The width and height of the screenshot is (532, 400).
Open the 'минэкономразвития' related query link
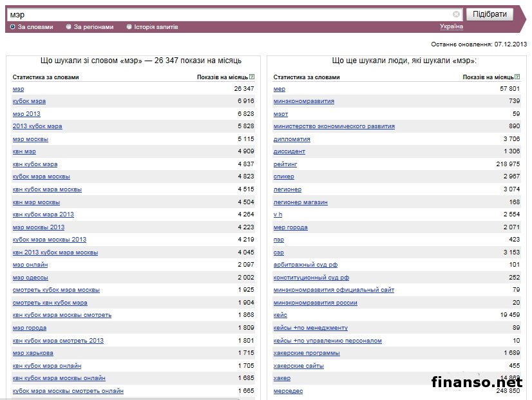click(303, 101)
